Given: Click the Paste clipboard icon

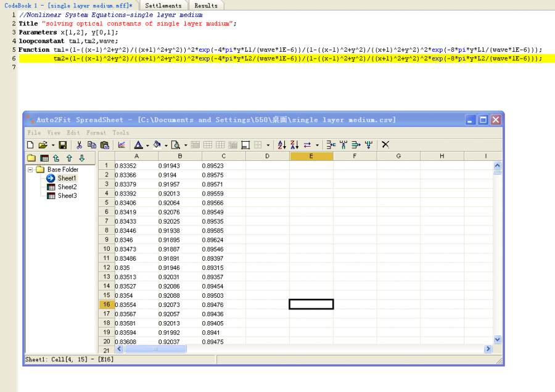Looking at the screenshot, I should pos(104,145).
